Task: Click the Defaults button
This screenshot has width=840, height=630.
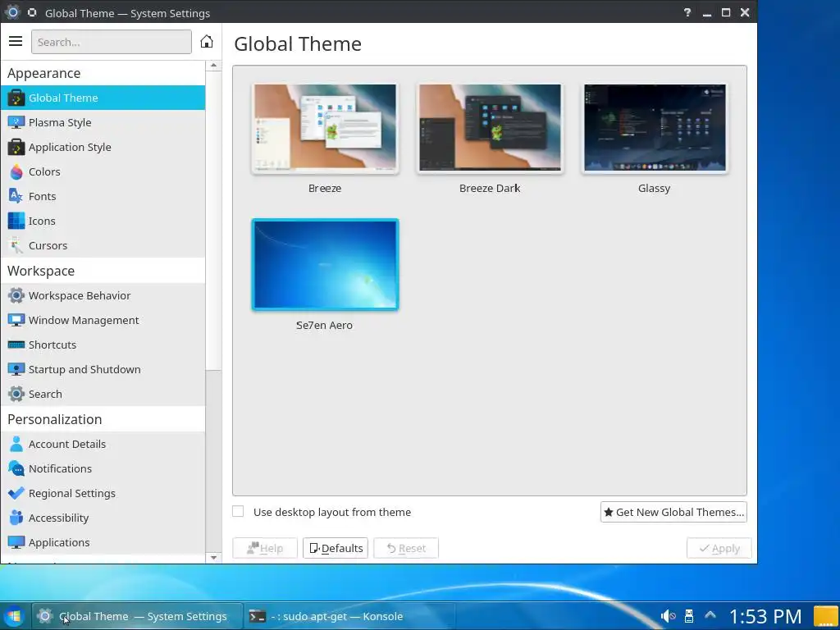Action: tap(336, 548)
